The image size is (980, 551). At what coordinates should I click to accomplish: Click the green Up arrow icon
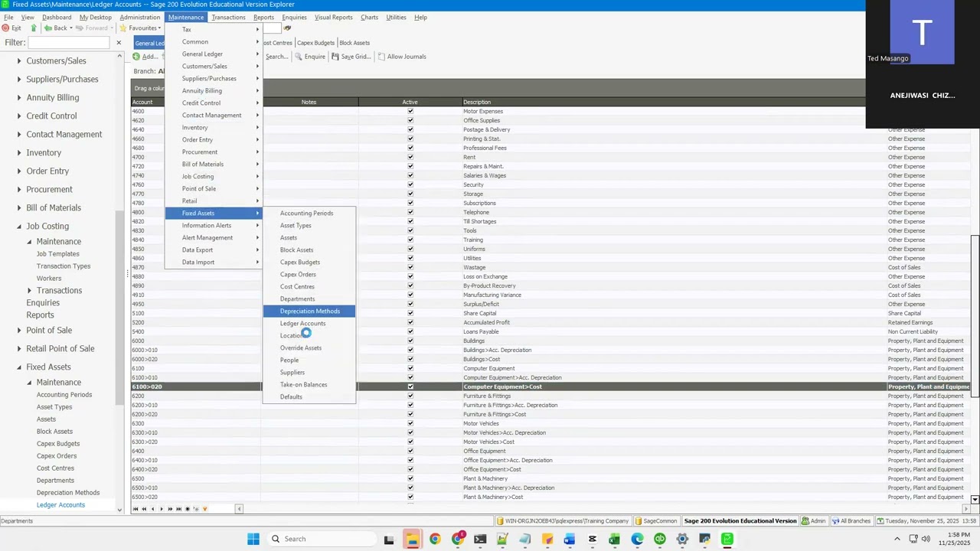pos(33,28)
